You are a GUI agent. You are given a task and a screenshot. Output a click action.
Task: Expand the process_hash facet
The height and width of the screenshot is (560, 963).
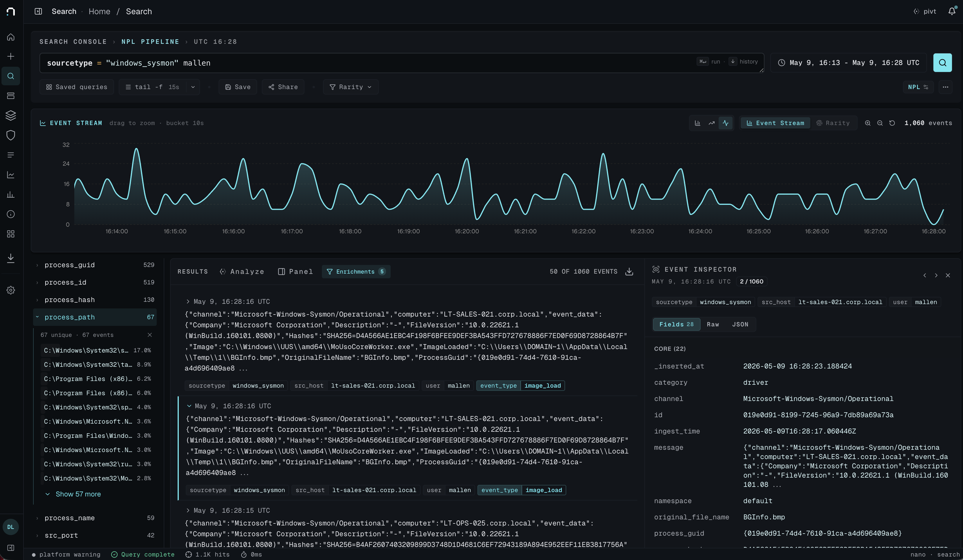point(95,300)
